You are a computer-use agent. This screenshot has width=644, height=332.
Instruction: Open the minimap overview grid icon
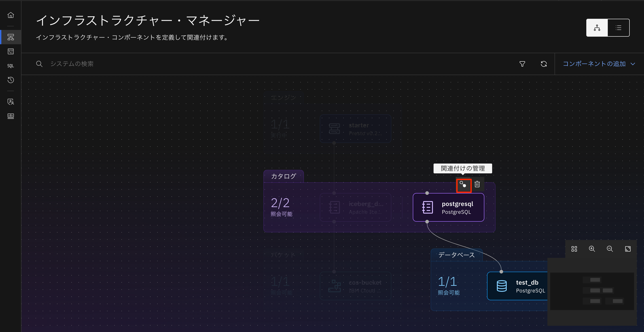574,249
